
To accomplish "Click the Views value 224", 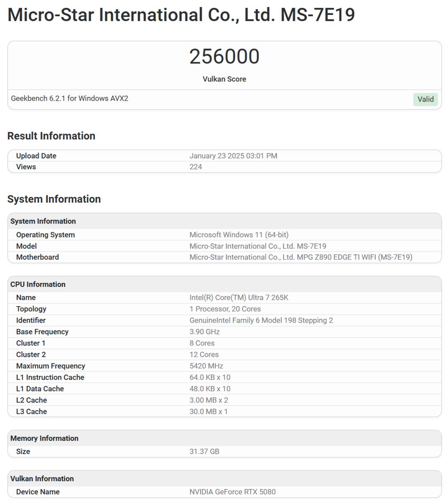I will pos(196,167).
